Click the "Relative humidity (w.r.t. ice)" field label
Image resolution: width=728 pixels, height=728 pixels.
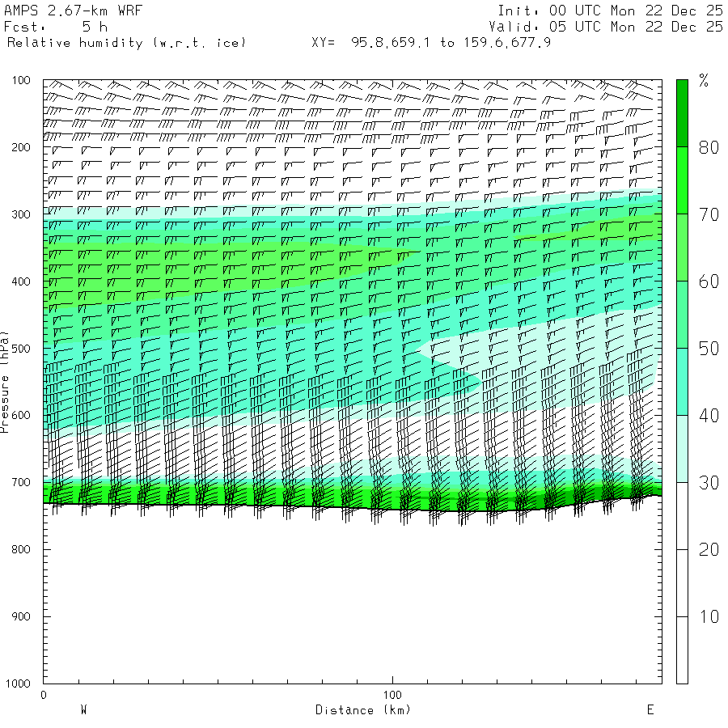click(x=126, y=43)
